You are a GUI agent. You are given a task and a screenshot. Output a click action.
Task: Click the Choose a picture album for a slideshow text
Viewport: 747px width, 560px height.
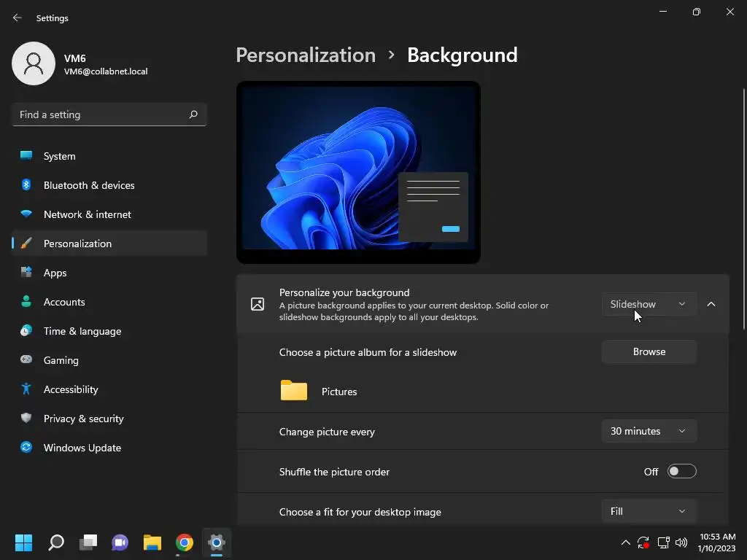tap(368, 352)
